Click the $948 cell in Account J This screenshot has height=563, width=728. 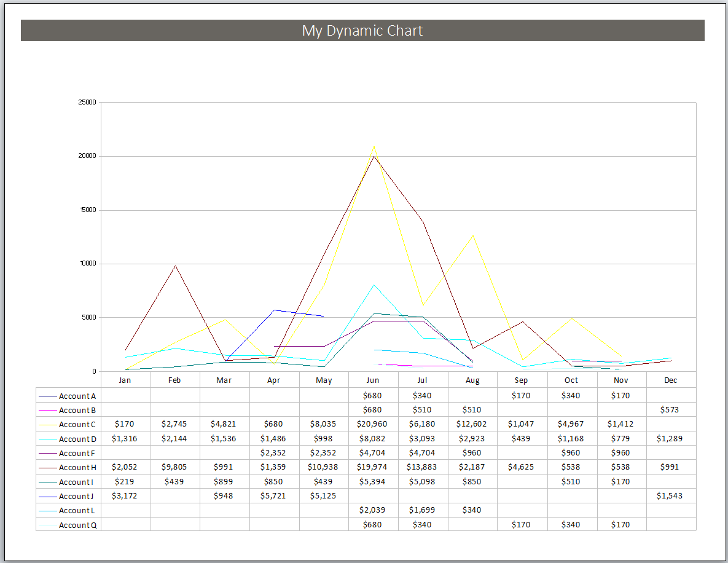[224, 495]
